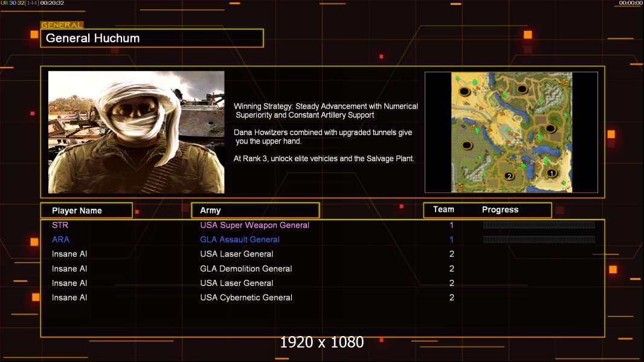The height and width of the screenshot is (362, 644).
Task: Click the General Huchum portrait image
Action: pyautogui.click(x=136, y=132)
